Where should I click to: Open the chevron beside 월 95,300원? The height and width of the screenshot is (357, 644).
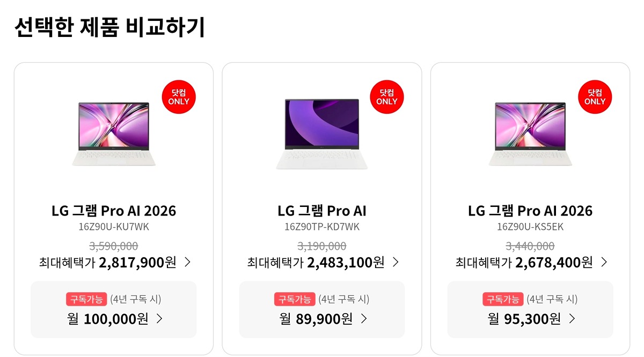click(x=572, y=319)
